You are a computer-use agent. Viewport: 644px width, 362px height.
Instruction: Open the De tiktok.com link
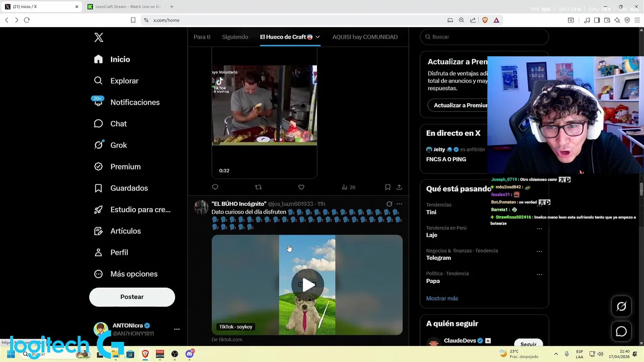pyautogui.click(x=227, y=339)
